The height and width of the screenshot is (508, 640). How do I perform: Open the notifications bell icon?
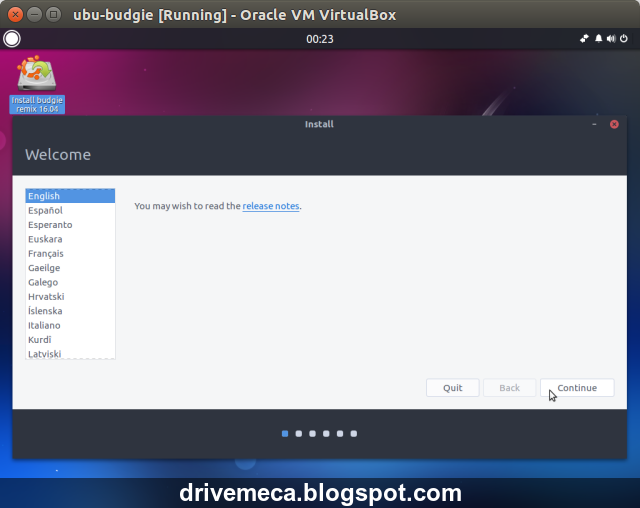pyautogui.click(x=598, y=39)
